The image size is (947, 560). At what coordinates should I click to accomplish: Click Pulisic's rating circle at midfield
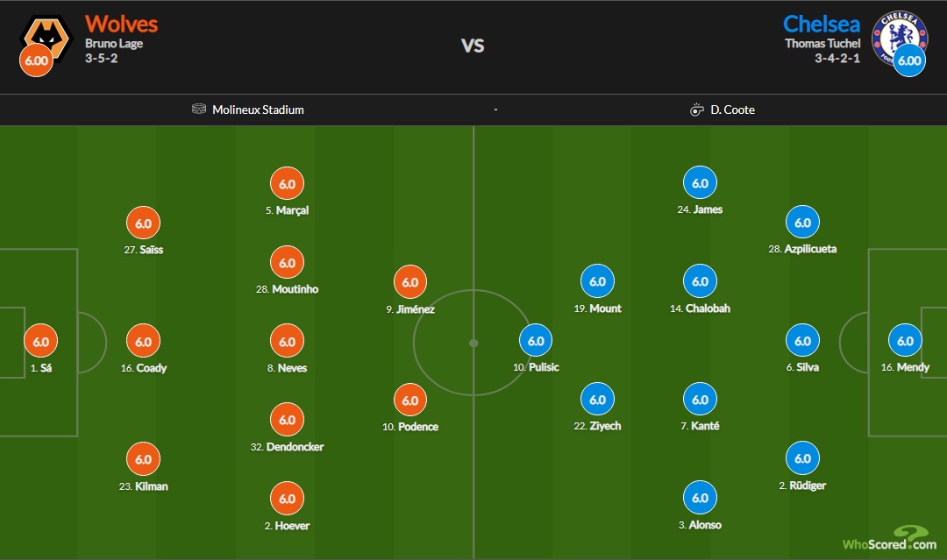535,340
